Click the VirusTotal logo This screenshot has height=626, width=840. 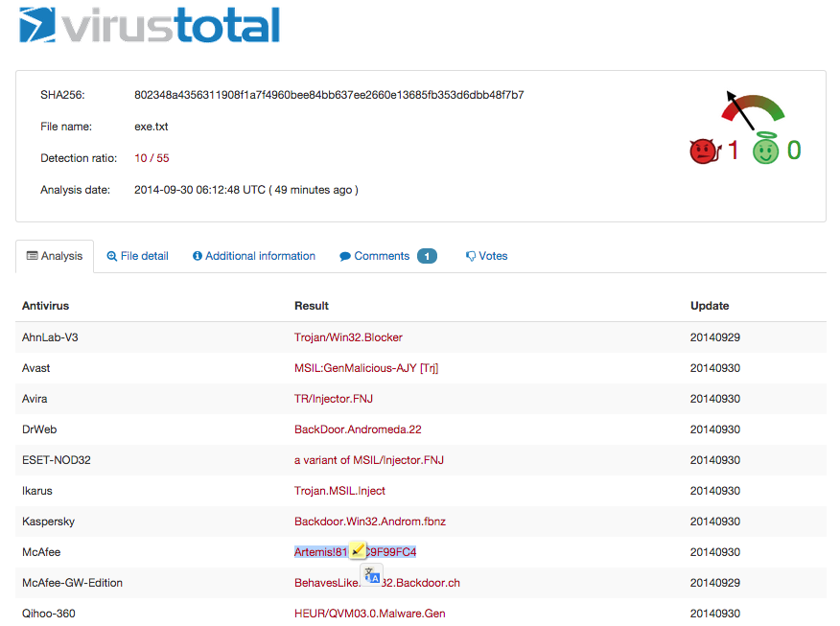[x=150, y=25]
